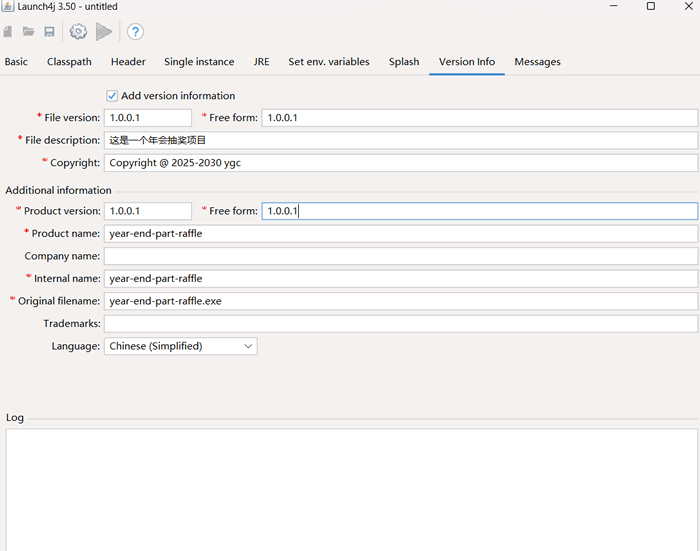The width and height of the screenshot is (700, 551).
Task: Open the JRE tab
Action: [261, 62]
